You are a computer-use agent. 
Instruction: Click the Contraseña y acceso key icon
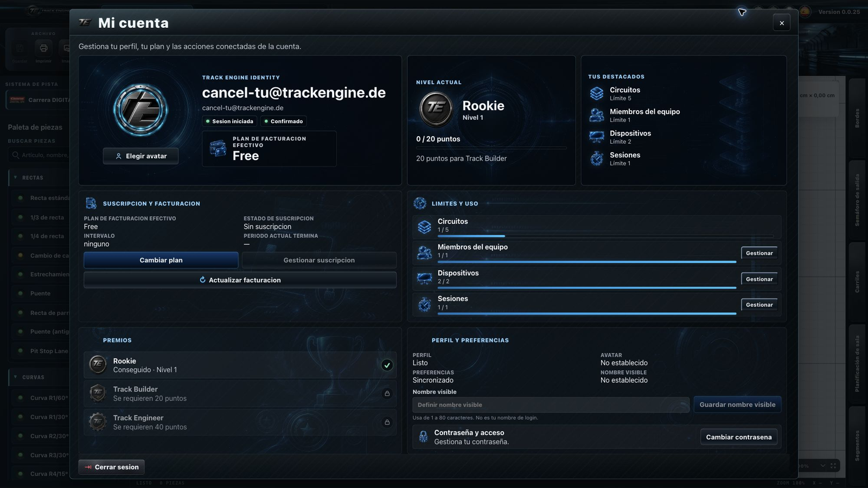pos(423,436)
